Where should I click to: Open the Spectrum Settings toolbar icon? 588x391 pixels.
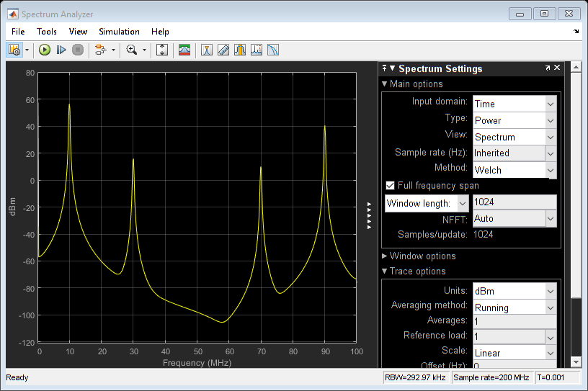(x=184, y=50)
